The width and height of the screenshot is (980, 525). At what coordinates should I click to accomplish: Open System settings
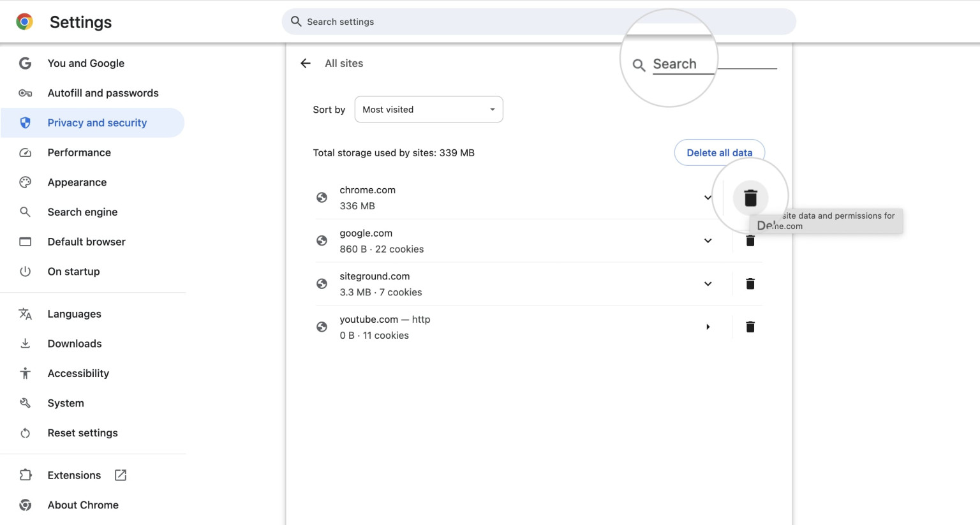[x=66, y=403]
